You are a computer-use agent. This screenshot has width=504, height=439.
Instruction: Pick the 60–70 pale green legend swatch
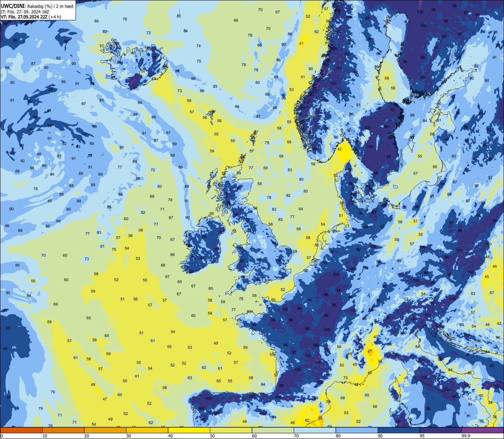(x=273, y=430)
